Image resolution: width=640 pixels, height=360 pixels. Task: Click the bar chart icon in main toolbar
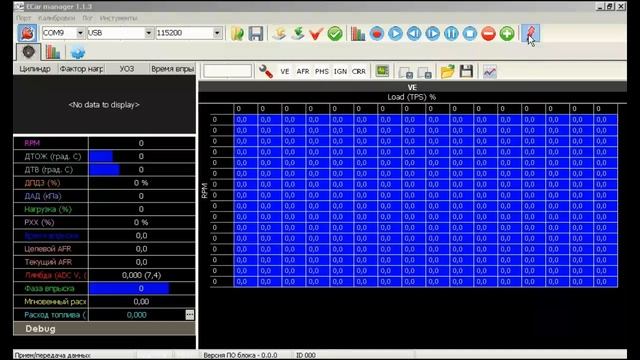[358, 33]
